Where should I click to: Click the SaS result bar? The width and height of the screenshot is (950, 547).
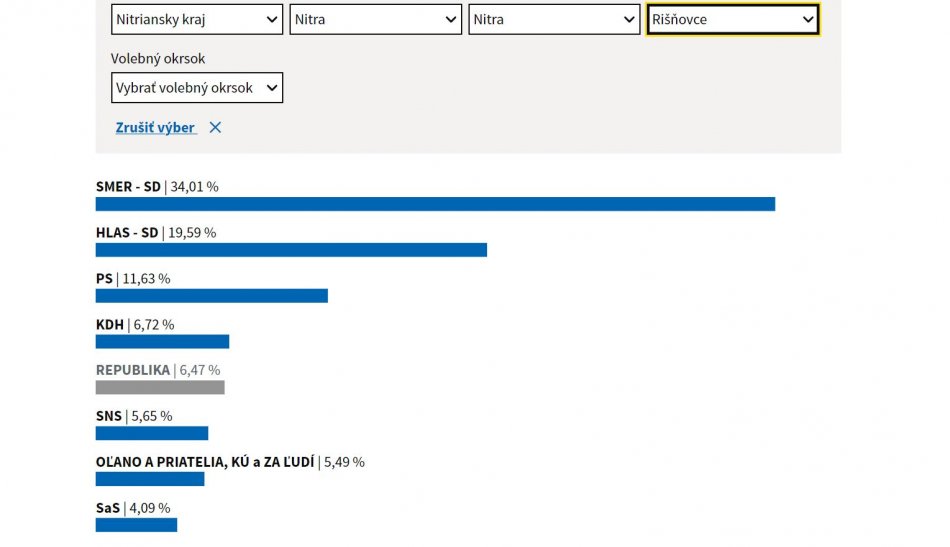coord(136,525)
